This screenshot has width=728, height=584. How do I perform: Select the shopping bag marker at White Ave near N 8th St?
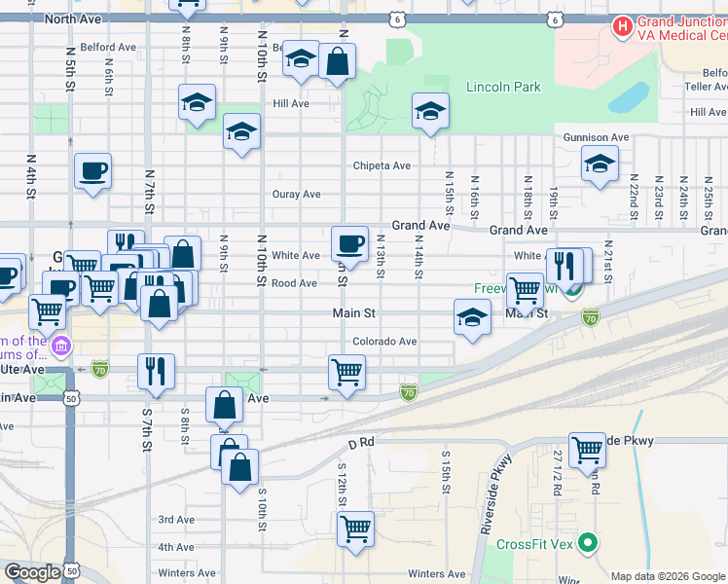coord(183,253)
